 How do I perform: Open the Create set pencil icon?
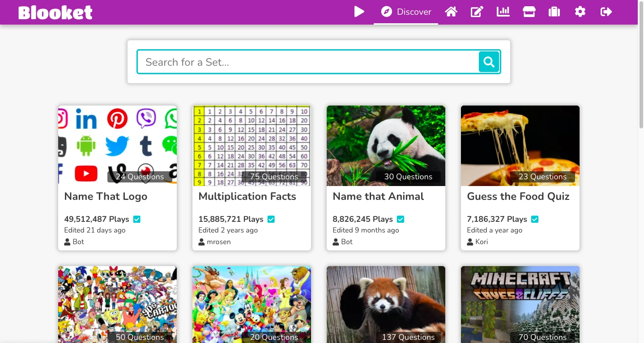click(477, 12)
